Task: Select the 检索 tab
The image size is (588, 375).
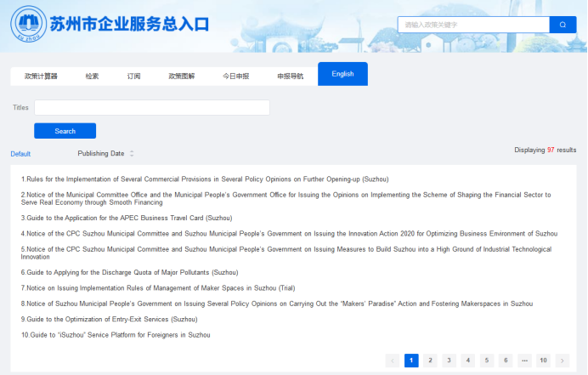Action: pyautogui.click(x=92, y=77)
